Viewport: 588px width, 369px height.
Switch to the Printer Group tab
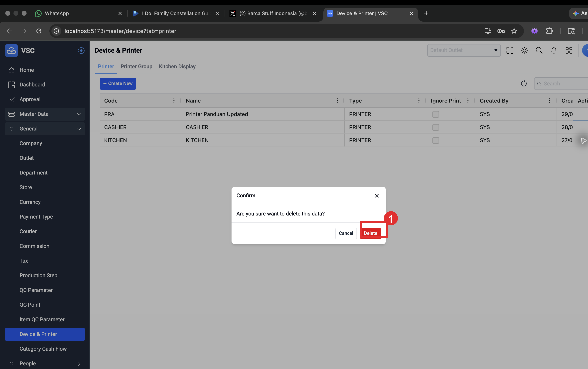(136, 67)
